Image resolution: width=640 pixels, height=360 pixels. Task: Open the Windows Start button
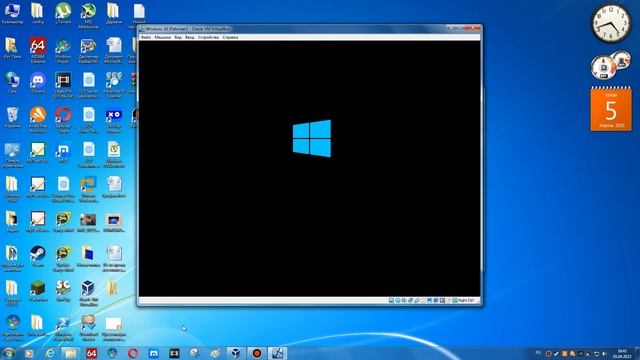(8, 353)
